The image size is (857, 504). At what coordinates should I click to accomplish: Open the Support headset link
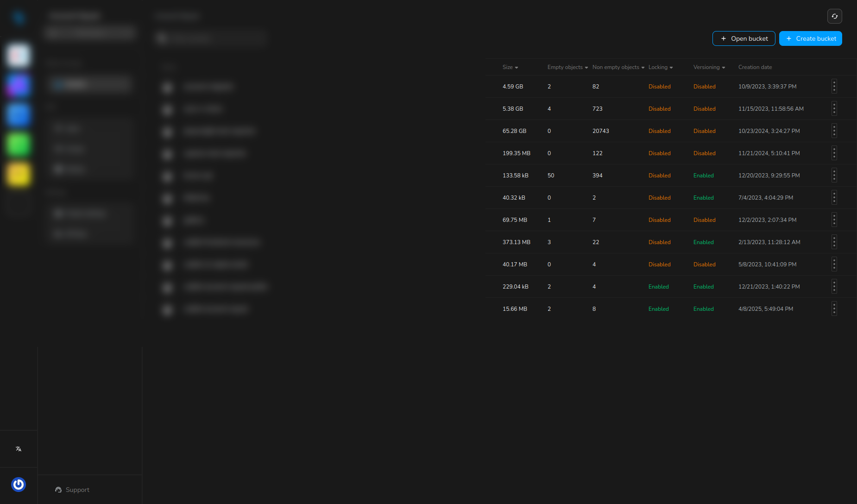click(72, 490)
